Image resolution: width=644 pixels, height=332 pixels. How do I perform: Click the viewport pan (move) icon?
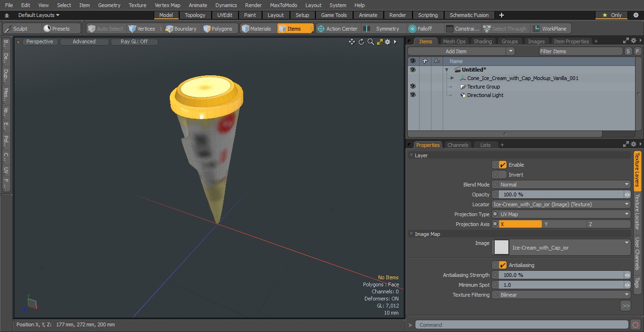click(x=352, y=42)
